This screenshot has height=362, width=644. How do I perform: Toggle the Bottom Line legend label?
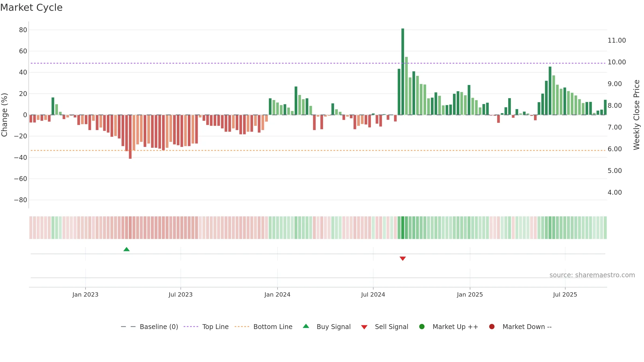273,327
